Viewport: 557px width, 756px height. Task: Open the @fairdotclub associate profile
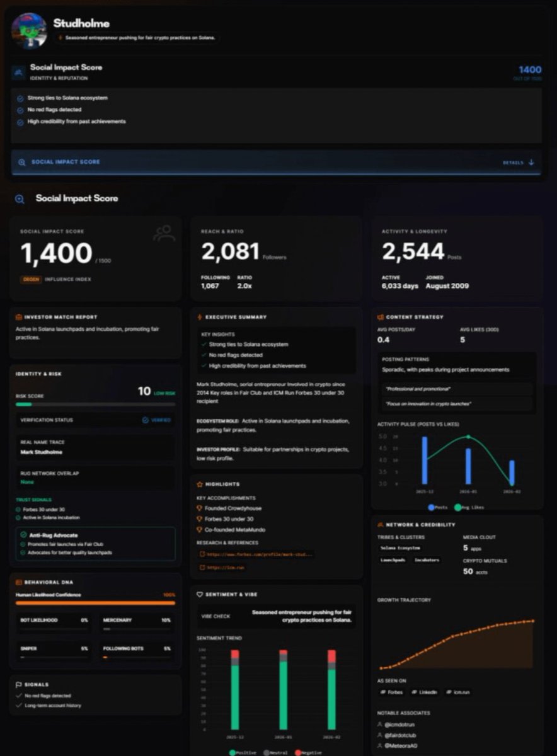(401, 735)
